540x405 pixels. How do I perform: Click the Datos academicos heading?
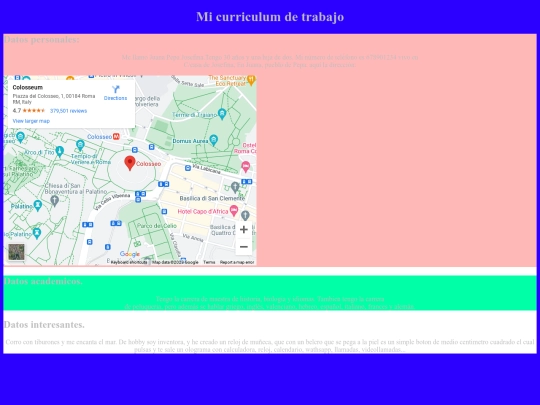click(x=43, y=281)
